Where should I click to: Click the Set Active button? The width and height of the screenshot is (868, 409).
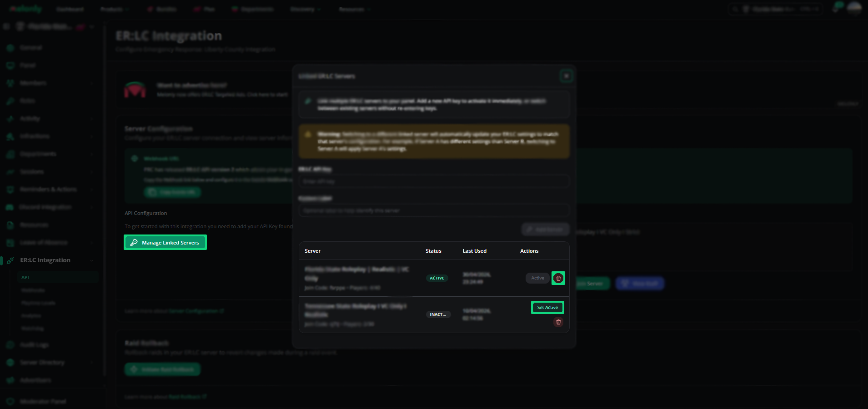coord(547,308)
